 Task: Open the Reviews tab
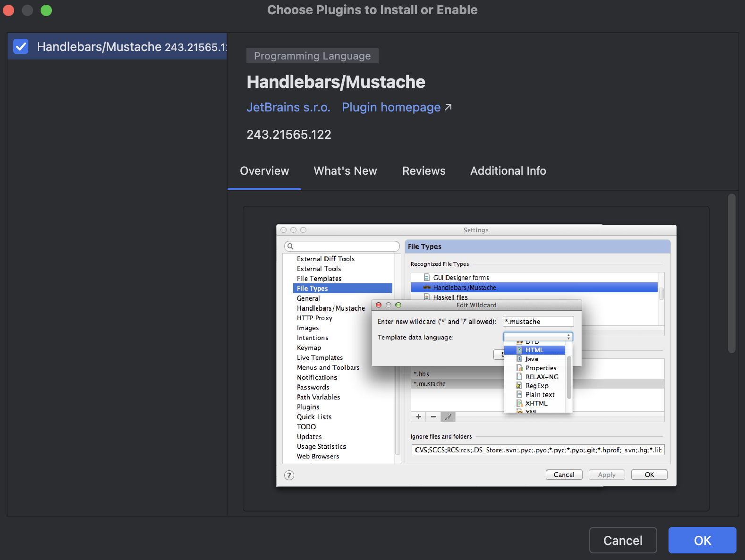[424, 171]
